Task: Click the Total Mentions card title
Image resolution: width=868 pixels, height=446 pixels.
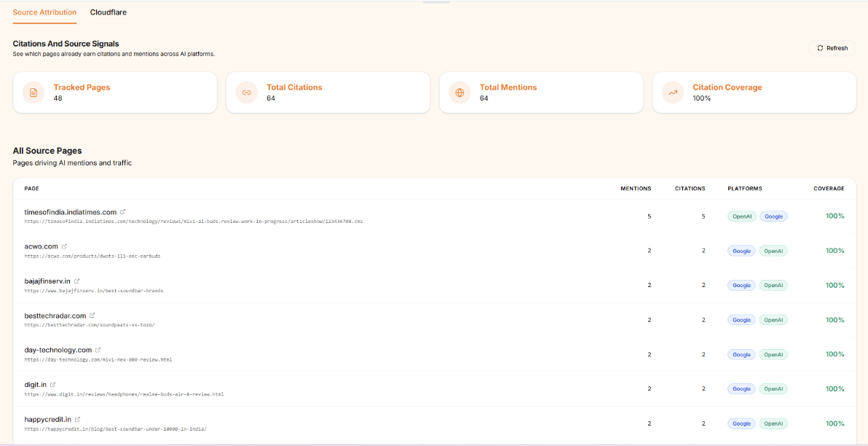Action: [508, 87]
